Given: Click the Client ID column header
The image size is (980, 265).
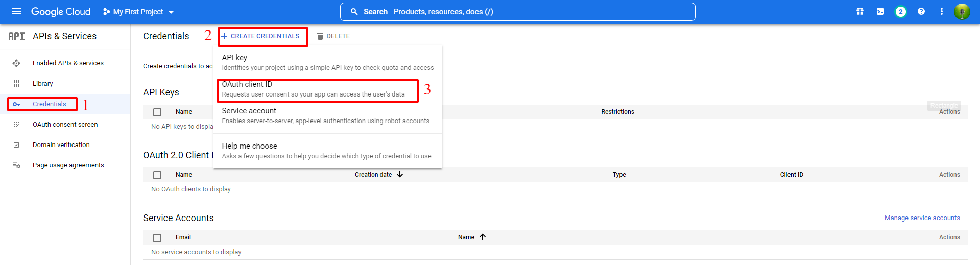Looking at the screenshot, I should (x=792, y=175).
